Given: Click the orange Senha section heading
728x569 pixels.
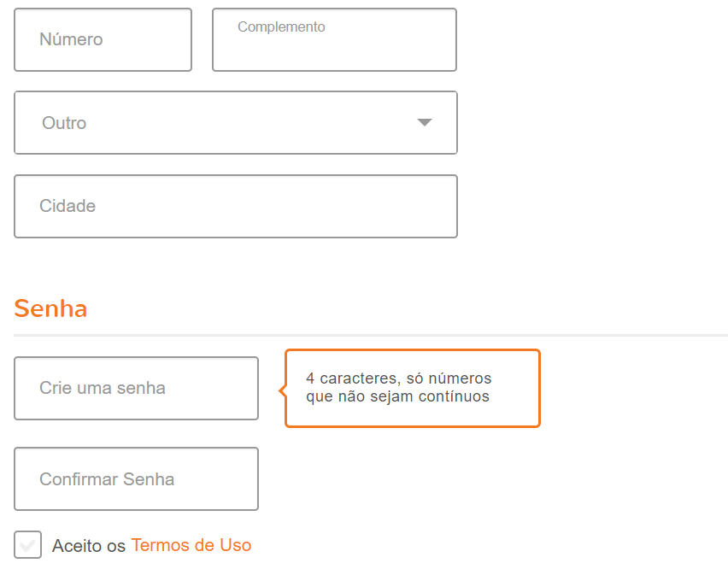Looking at the screenshot, I should [50, 308].
